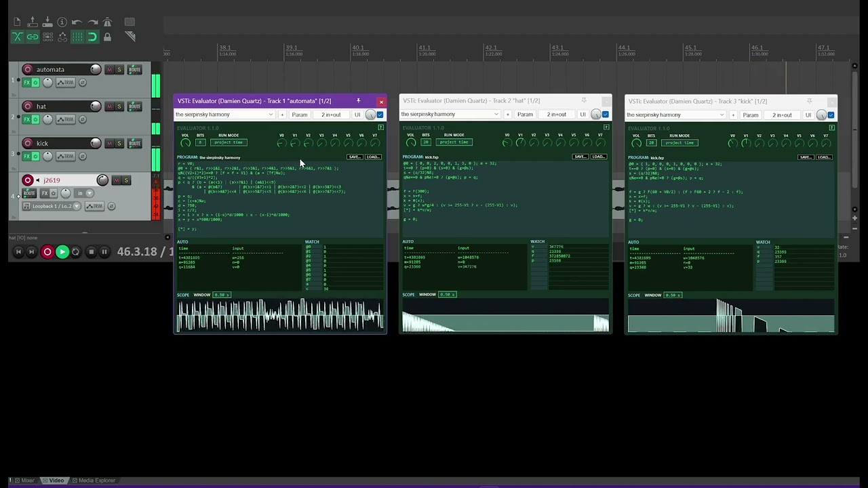Screen dimensions: 868x488
Task: Click the Open project icon
Action: pos(33,22)
